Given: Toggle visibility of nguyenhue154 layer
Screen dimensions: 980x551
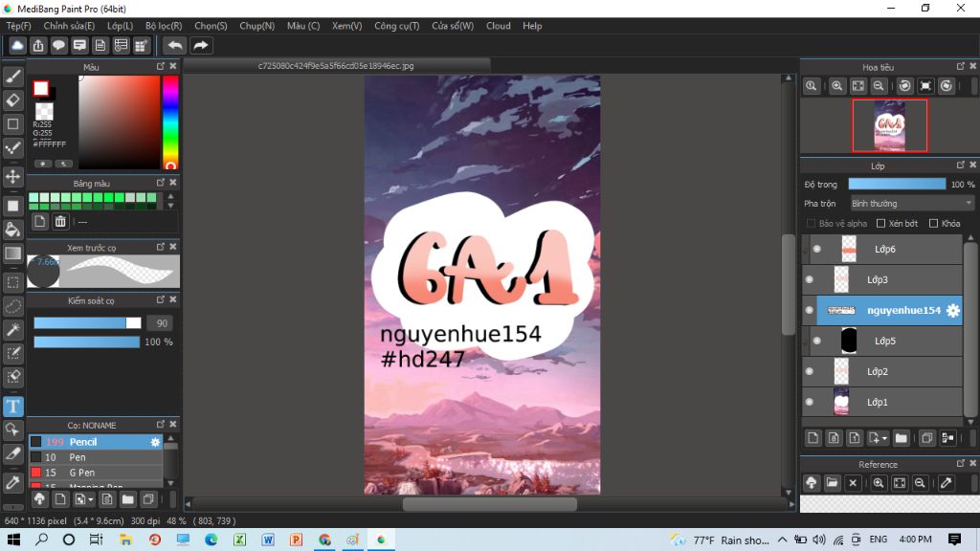Looking at the screenshot, I should 810,311.
